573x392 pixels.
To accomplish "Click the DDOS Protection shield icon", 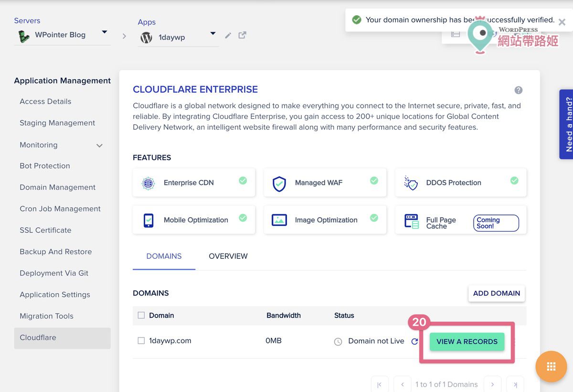I will [x=411, y=183].
